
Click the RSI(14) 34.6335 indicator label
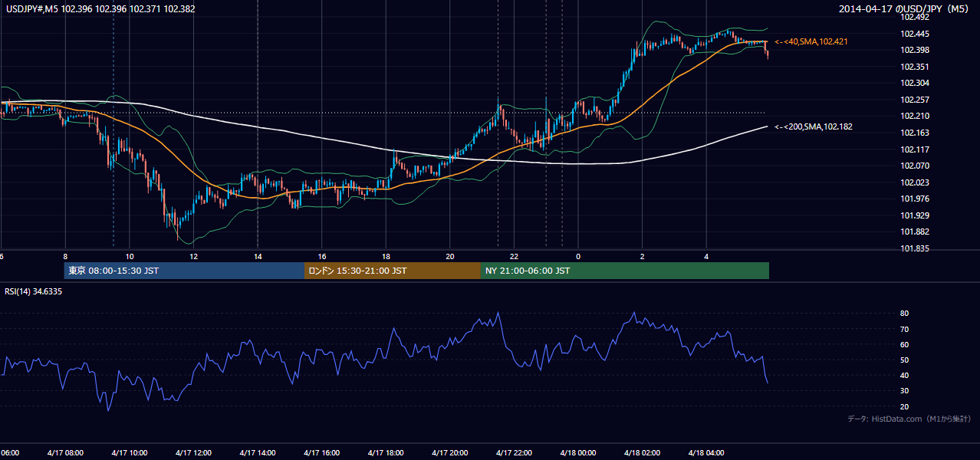[x=34, y=291]
